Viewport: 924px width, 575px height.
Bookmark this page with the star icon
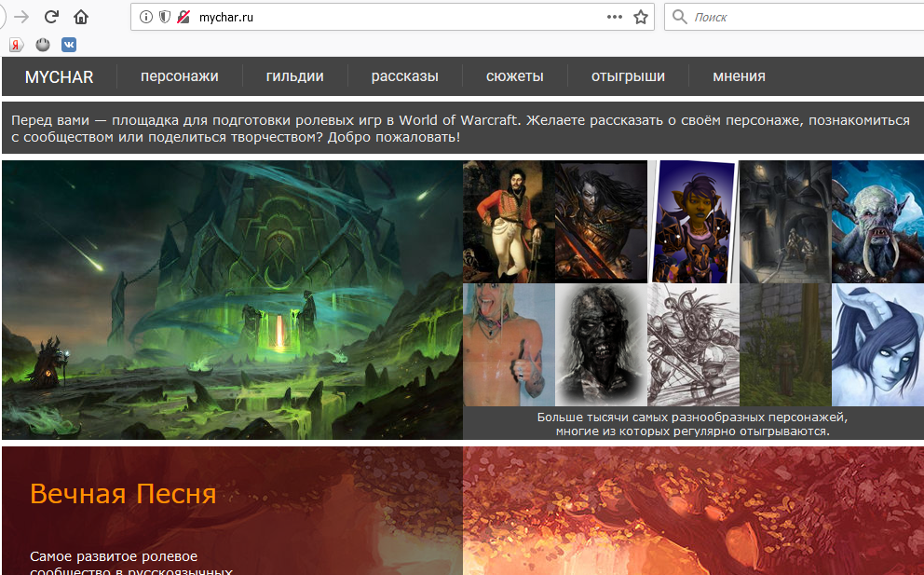click(641, 17)
